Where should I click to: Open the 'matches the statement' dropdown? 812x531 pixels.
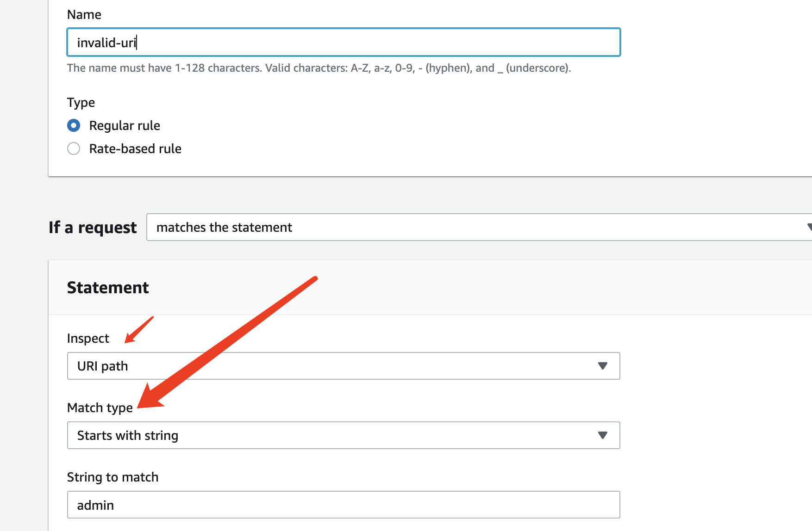pyautogui.click(x=477, y=227)
